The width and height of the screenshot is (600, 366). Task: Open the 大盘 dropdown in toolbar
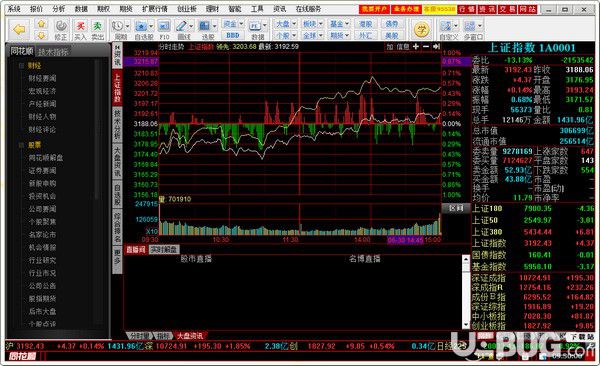pyautogui.click(x=286, y=24)
